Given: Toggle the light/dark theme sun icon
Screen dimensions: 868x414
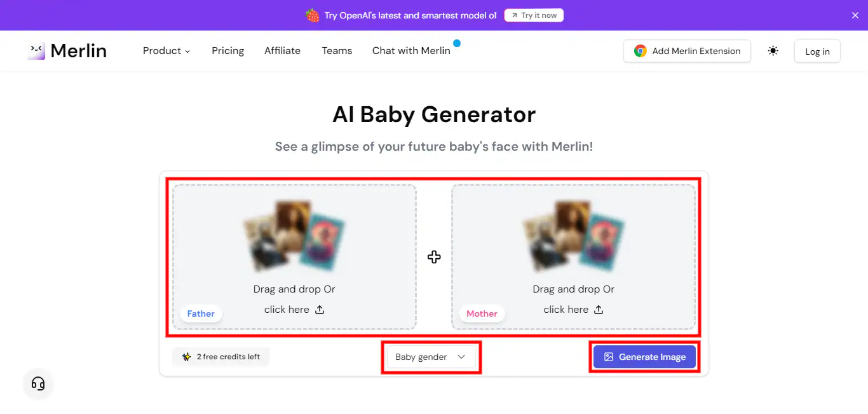Looking at the screenshot, I should (x=773, y=51).
